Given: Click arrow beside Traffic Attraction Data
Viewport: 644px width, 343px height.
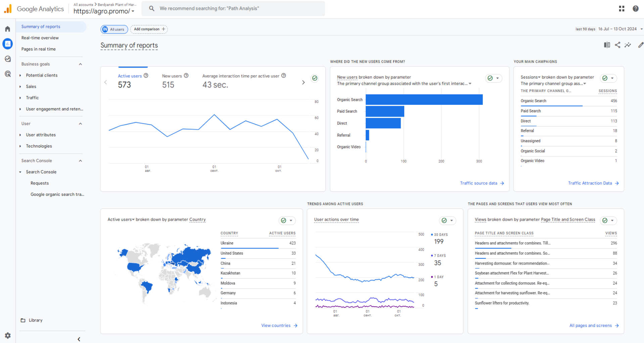Looking at the screenshot, I should (x=617, y=183).
